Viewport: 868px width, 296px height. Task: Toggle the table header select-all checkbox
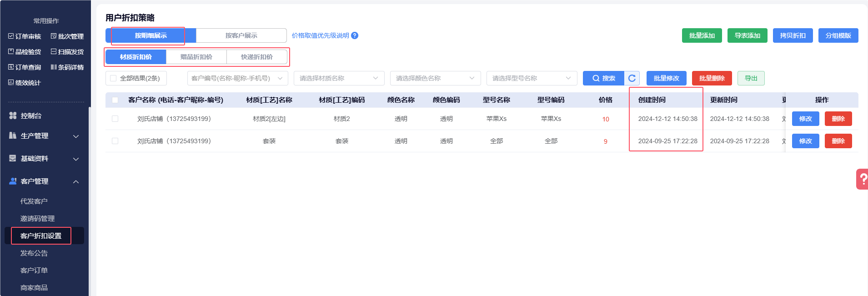(x=115, y=100)
